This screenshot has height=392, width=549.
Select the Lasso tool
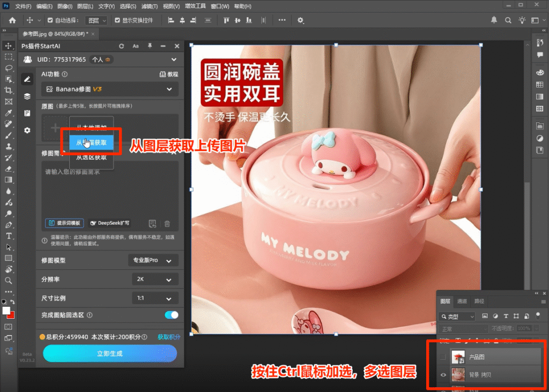click(x=9, y=68)
